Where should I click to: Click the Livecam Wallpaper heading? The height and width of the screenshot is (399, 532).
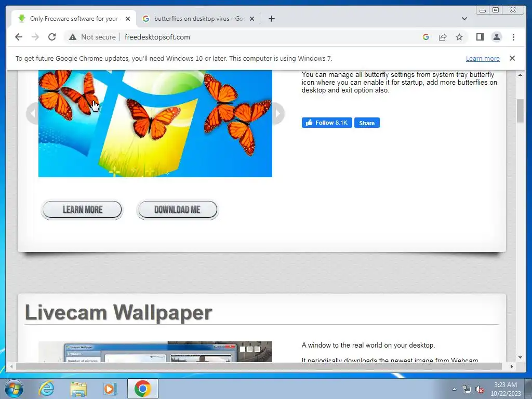pyautogui.click(x=118, y=312)
